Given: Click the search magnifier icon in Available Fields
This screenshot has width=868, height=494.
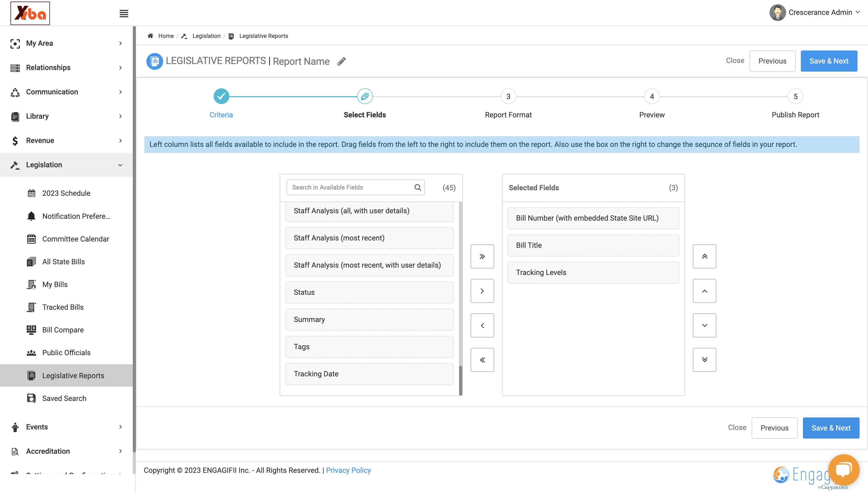Looking at the screenshot, I should pos(418,187).
